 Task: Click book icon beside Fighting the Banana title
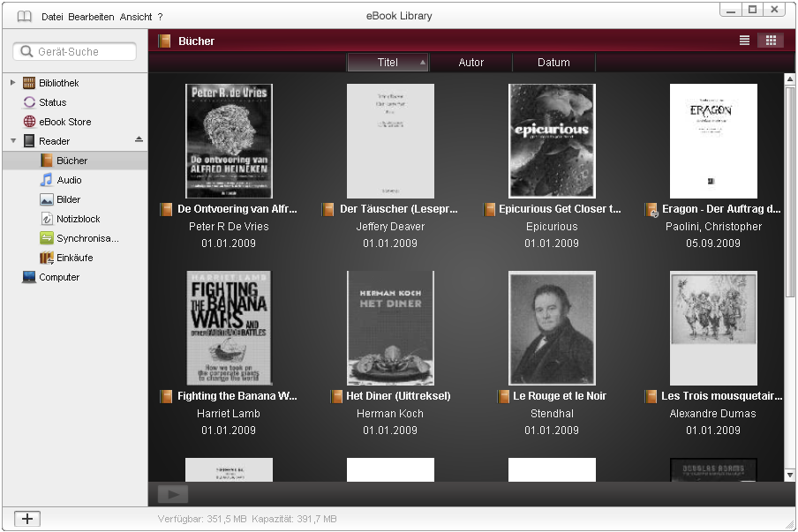pos(166,396)
